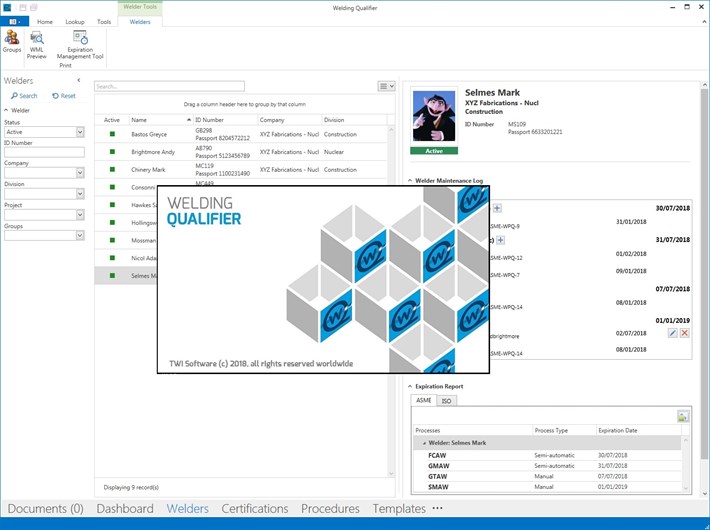Collapse the Welders side panel arrow
710x530 pixels.
click(x=79, y=80)
